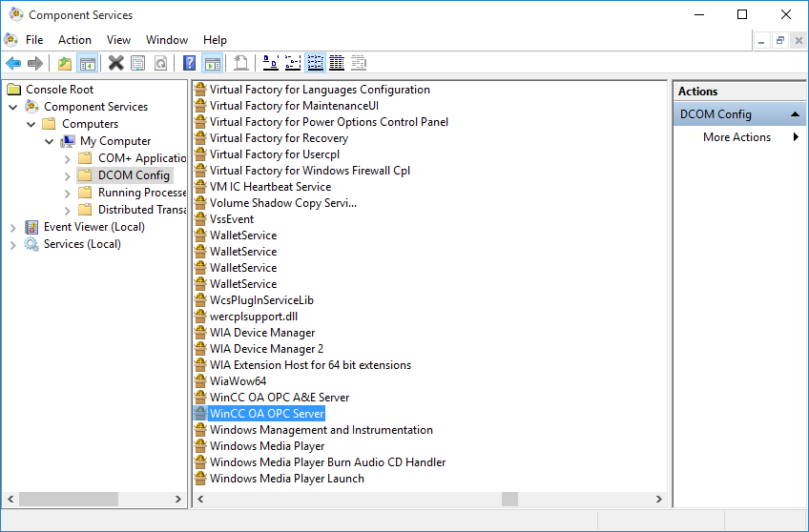
Task: Switch to Large Icons view
Action: [270, 63]
